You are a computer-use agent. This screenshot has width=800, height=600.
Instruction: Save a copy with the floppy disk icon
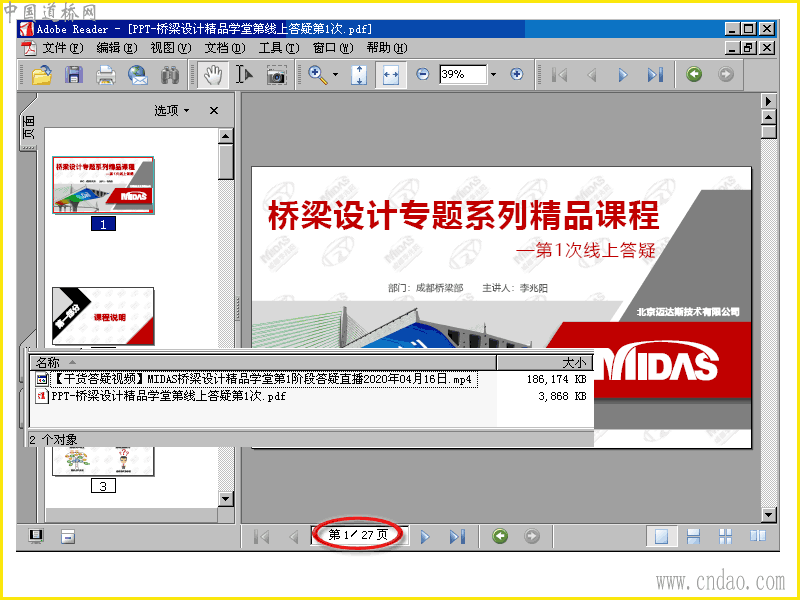tap(74, 75)
